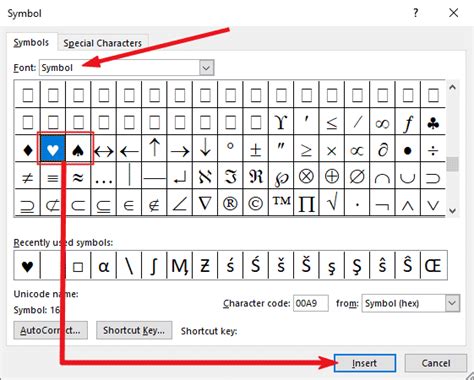This screenshot has width=474, height=380.
Task: Select Œ ligature from recently used symbols
Action: [433, 266]
